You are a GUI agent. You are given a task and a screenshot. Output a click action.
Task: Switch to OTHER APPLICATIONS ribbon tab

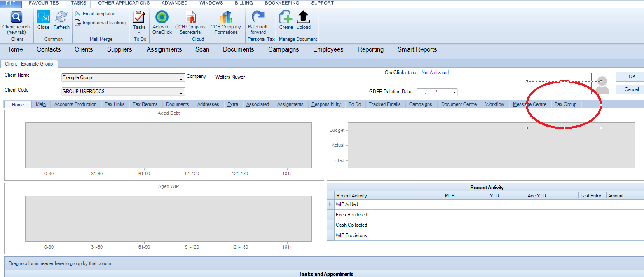pos(124,3)
